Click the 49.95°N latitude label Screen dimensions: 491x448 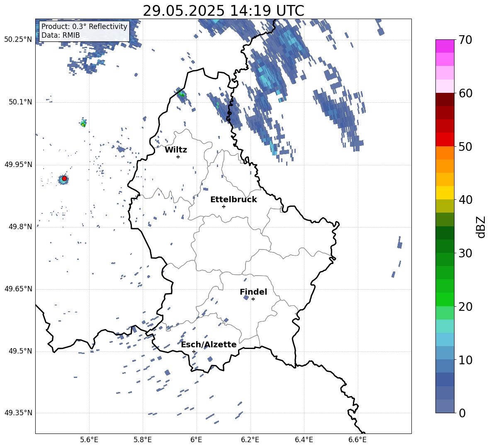[18, 165]
